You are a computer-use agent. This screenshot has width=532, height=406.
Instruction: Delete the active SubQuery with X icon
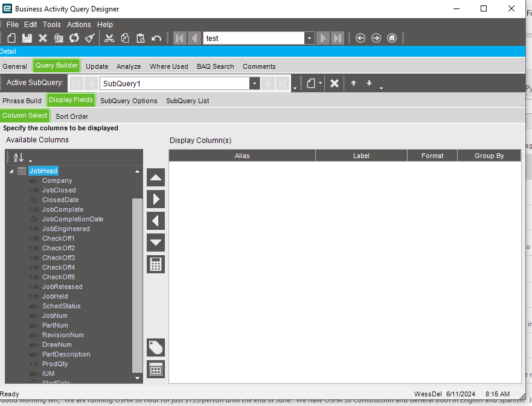335,83
